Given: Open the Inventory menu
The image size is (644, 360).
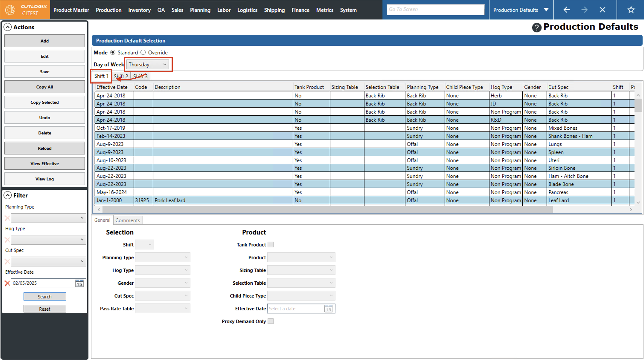Looking at the screenshot, I should pyautogui.click(x=139, y=10).
